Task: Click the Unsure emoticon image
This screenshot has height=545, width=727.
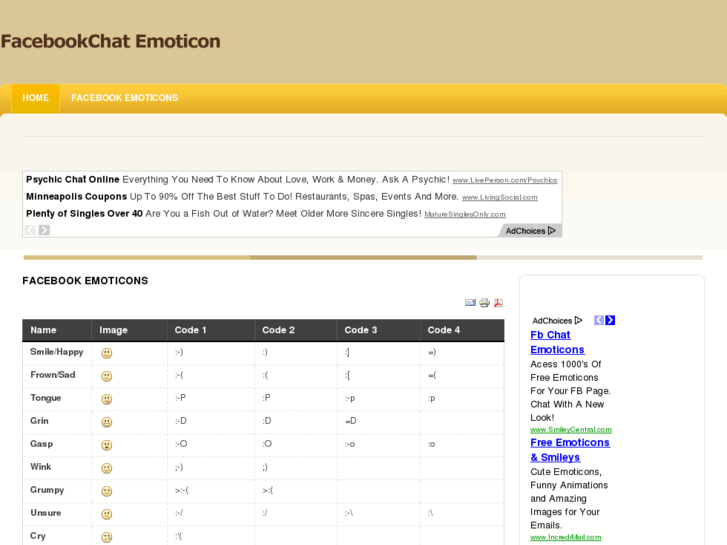Action: 107,514
